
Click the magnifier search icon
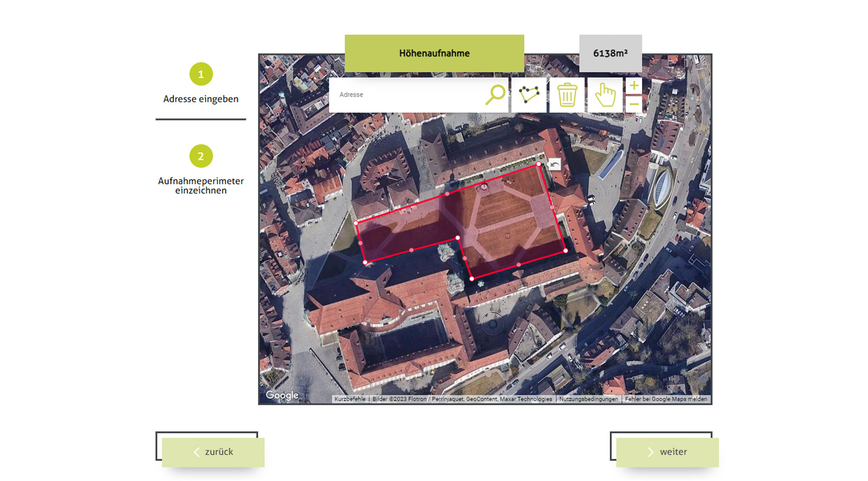495,95
